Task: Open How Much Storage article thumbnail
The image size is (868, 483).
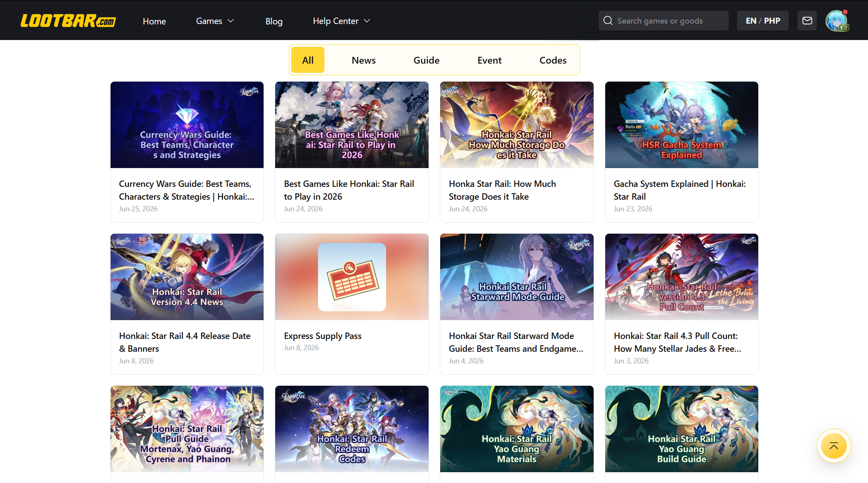Action: tap(517, 125)
